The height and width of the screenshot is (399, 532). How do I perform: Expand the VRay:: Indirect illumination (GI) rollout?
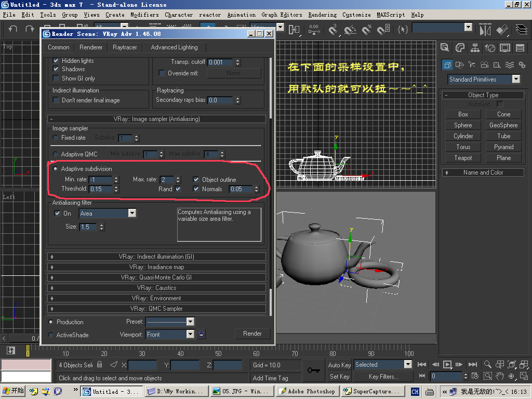point(156,257)
